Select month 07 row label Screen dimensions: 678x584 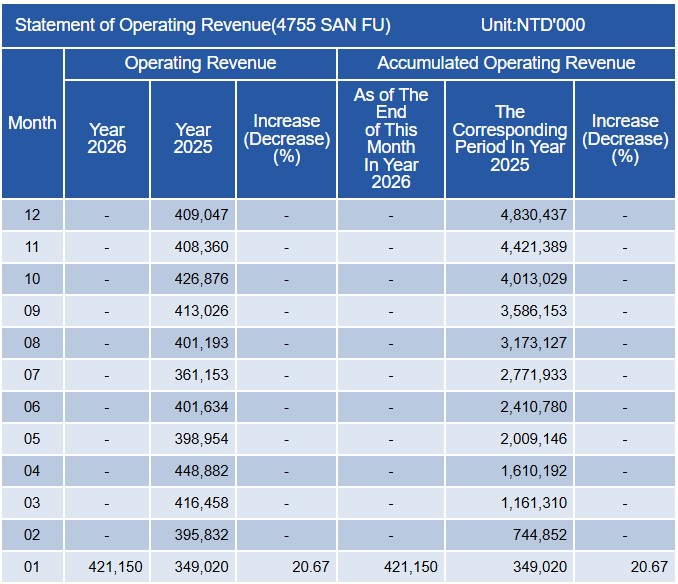point(31,375)
